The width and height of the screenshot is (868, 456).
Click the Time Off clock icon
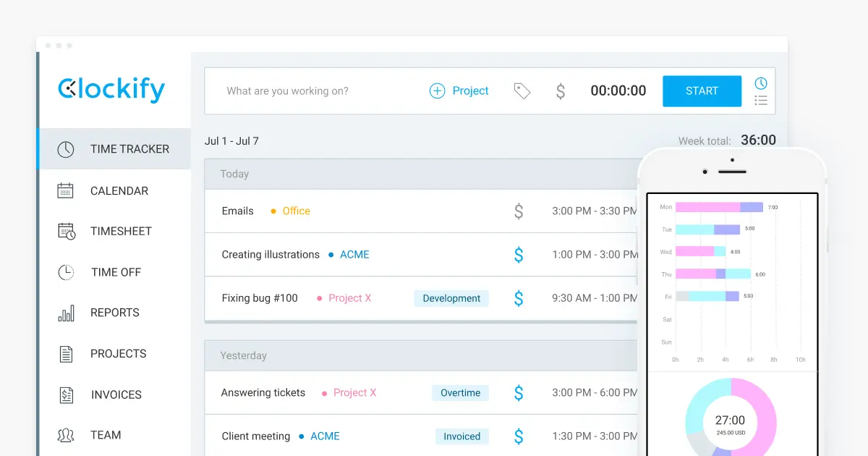click(x=66, y=272)
